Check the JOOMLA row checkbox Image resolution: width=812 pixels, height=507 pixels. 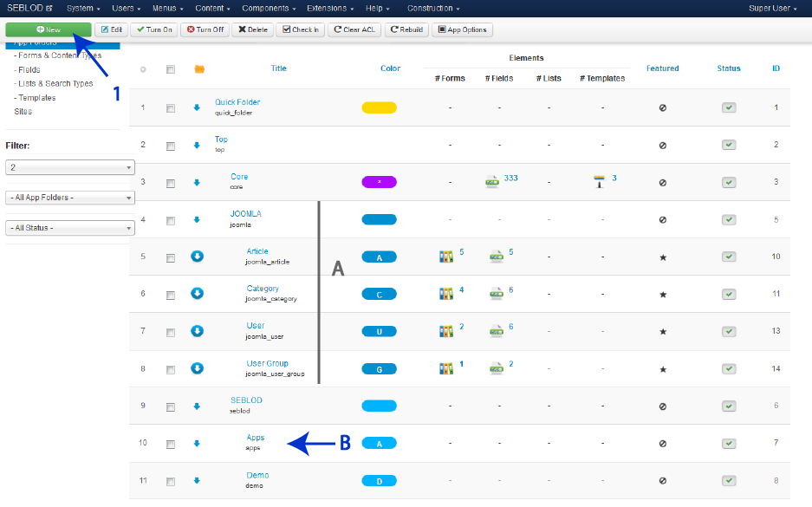pos(171,221)
